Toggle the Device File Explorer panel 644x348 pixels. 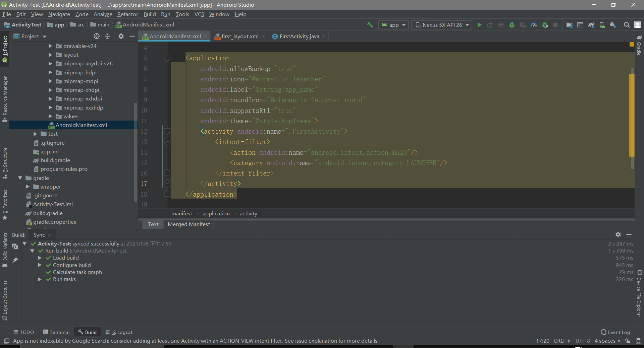639,293
